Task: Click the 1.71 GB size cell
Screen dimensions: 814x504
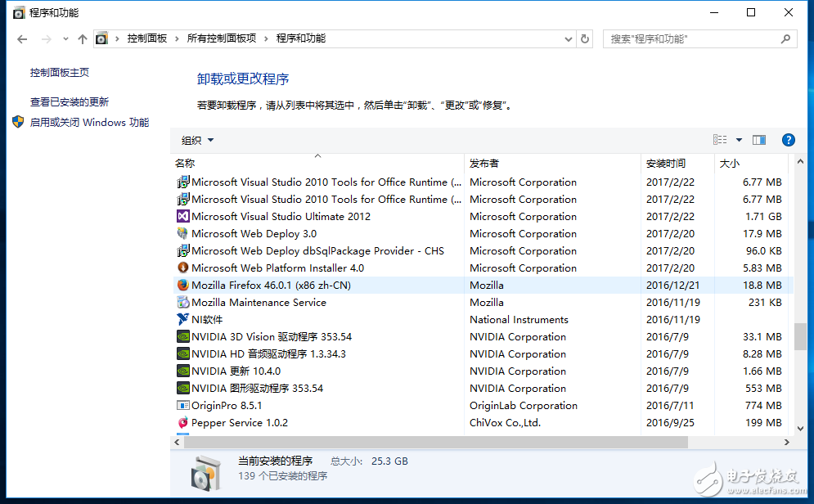Action: coord(763,217)
